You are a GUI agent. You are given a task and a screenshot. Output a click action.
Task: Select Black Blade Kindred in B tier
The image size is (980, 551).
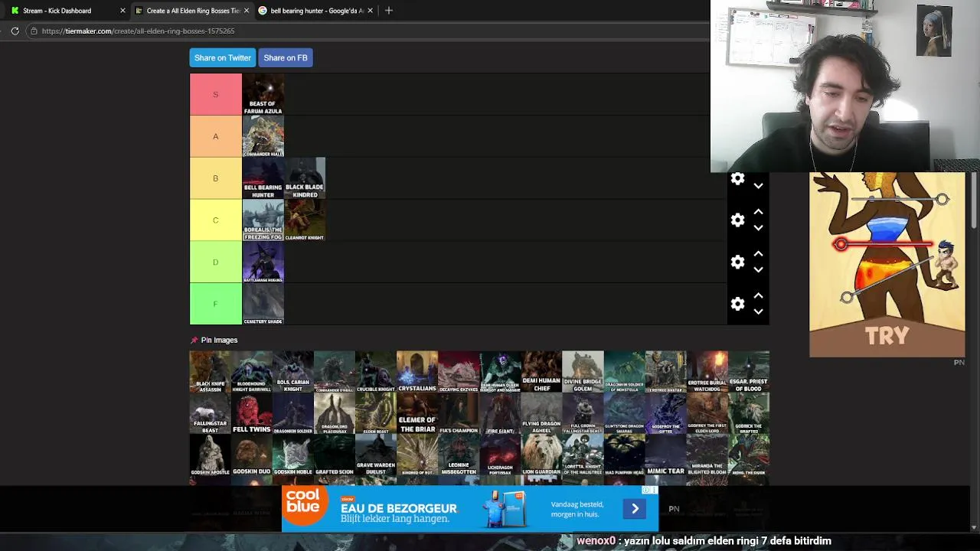click(x=305, y=178)
